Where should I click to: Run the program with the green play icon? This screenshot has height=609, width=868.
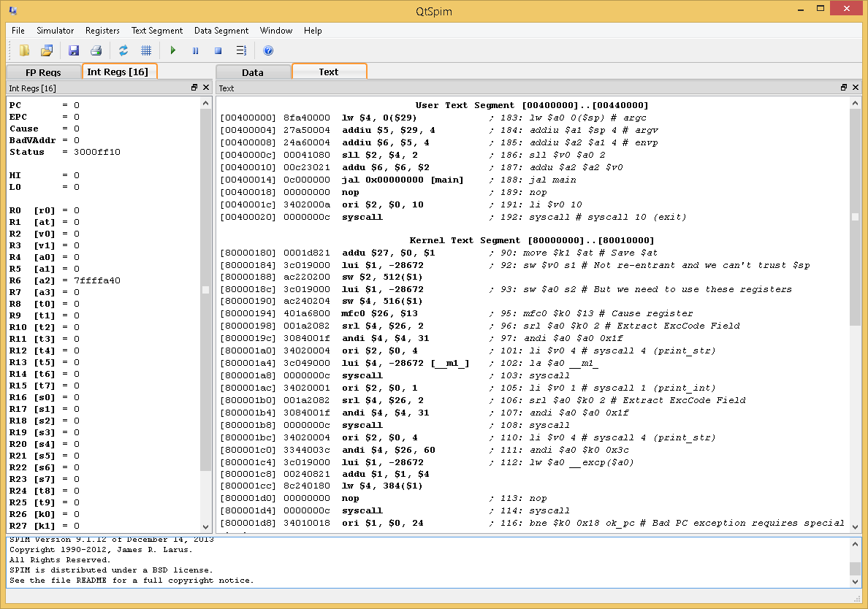(x=173, y=50)
